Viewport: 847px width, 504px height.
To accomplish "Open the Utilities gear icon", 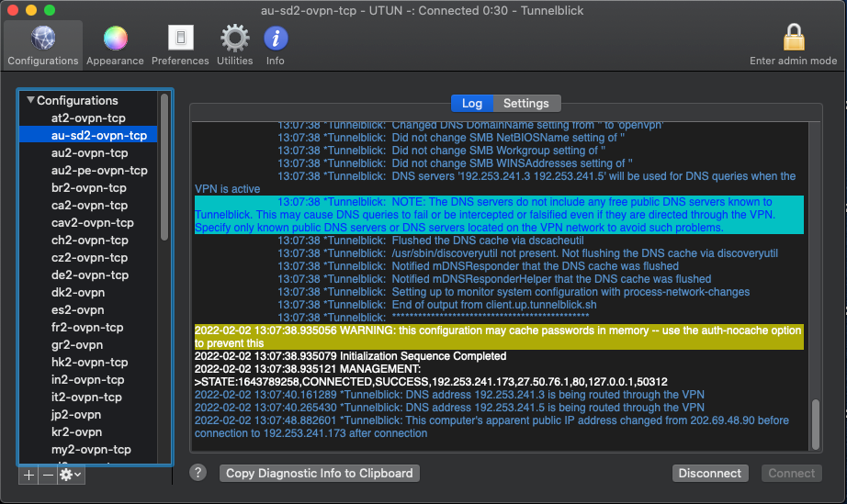I will 234,39.
